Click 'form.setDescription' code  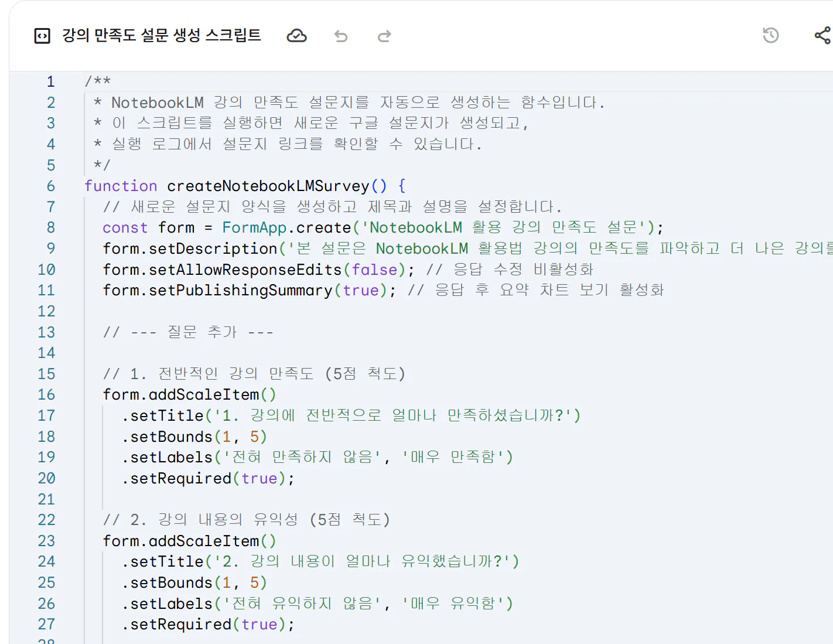pos(190,248)
